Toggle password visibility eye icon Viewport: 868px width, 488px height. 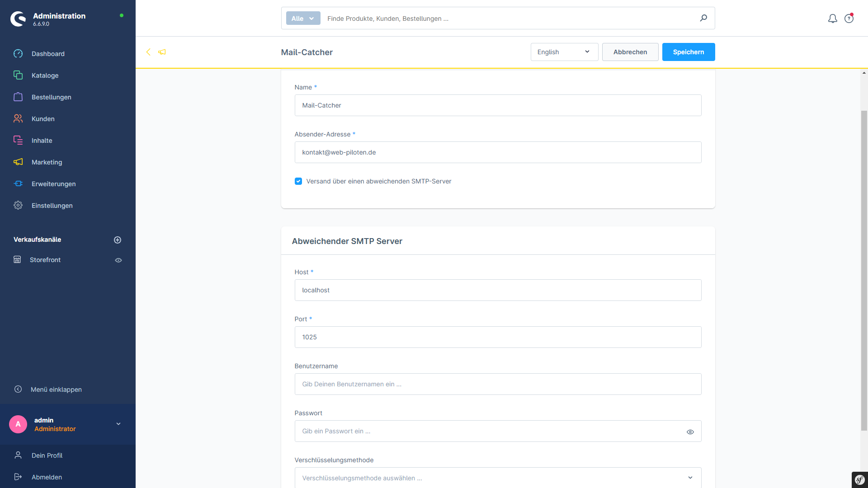(x=690, y=432)
